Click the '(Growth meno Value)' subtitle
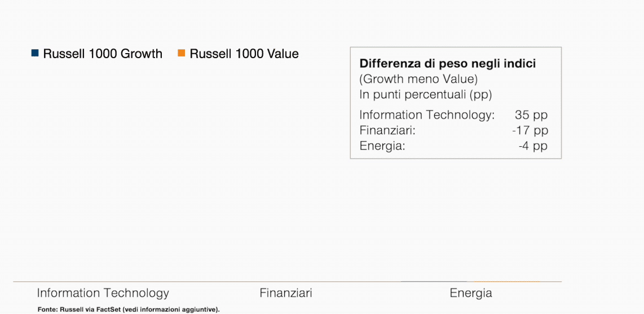This screenshot has width=644, height=314. pos(418,79)
